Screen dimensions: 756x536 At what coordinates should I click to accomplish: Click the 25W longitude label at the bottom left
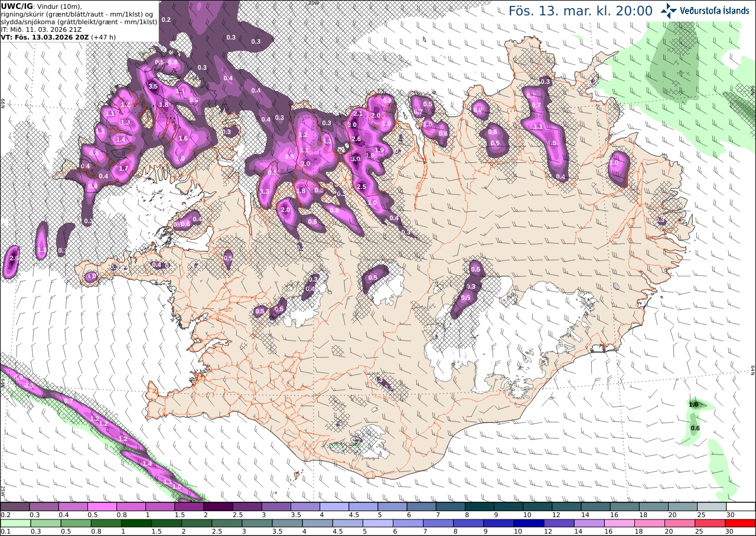pos(2,490)
